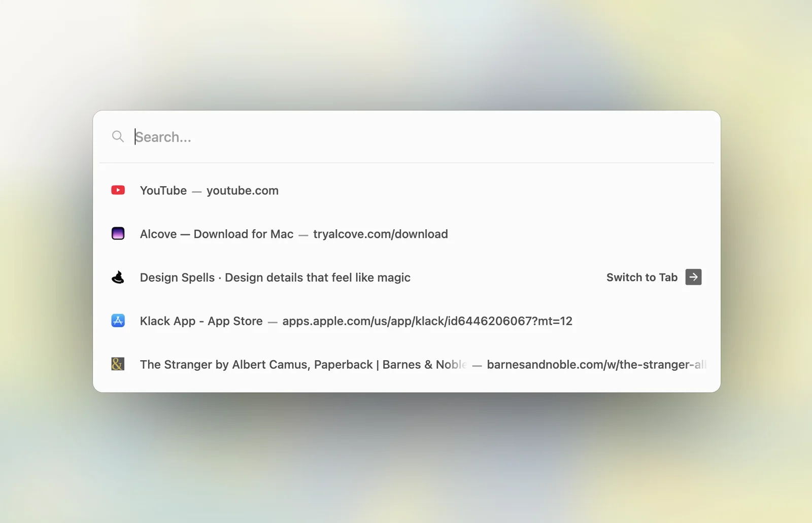Select Alcove — Download for Mac title
The height and width of the screenshot is (523, 812).
click(x=217, y=234)
